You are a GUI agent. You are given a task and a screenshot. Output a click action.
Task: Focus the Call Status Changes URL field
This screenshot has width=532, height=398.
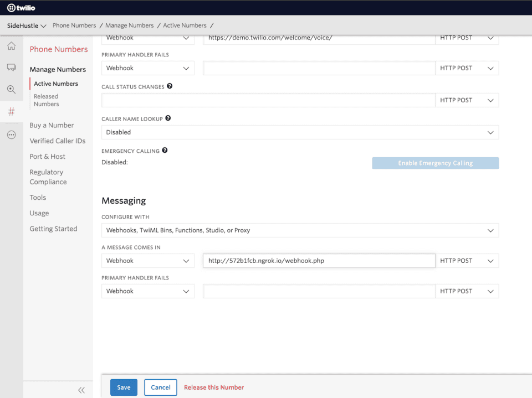click(268, 100)
